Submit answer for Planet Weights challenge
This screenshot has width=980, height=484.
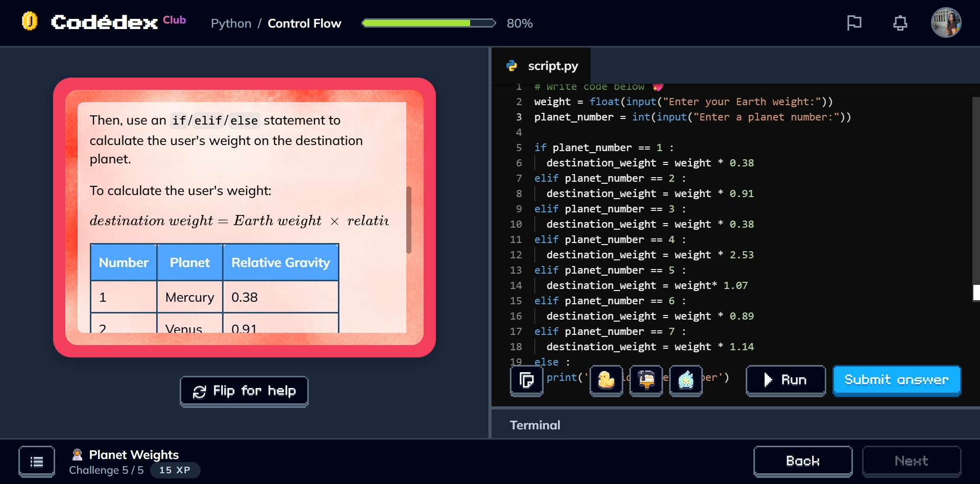click(896, 380)
